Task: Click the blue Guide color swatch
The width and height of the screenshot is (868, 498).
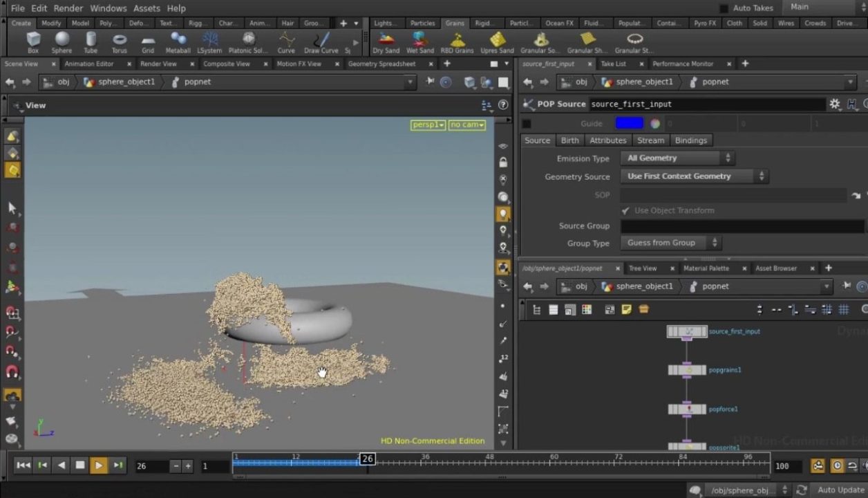Action: pyautogui.click(x=629, y=122)
